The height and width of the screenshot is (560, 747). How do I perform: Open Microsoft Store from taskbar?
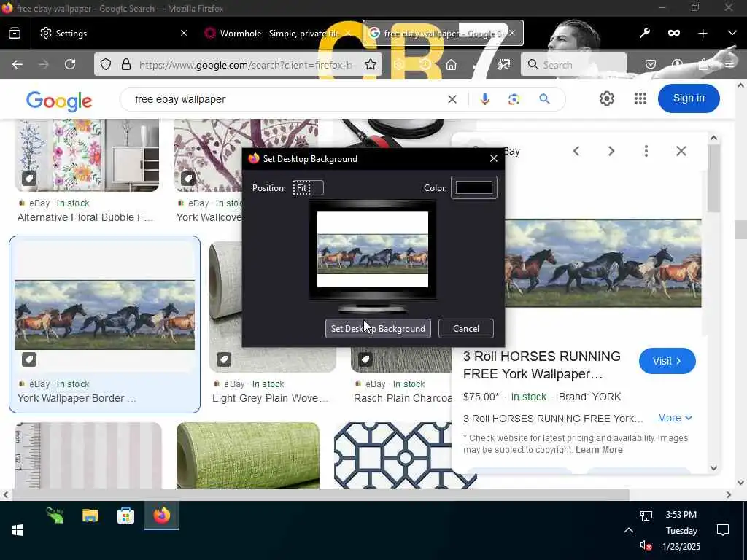[x=125, y=516]
